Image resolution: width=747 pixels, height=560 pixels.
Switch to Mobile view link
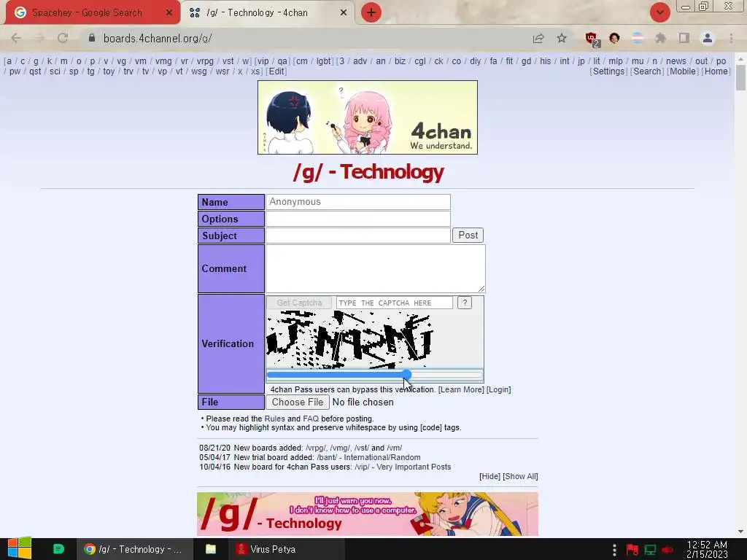tap(683, 71)
